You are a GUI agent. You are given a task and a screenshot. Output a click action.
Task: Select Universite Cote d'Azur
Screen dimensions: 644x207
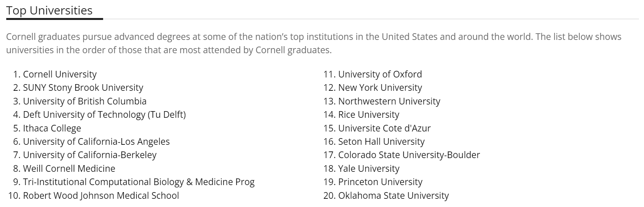384,128
